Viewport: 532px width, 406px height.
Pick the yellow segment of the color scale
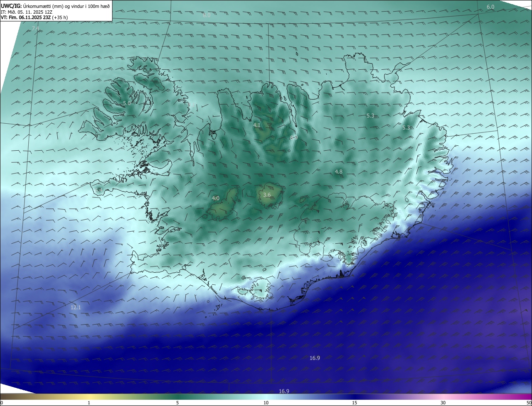89,396
